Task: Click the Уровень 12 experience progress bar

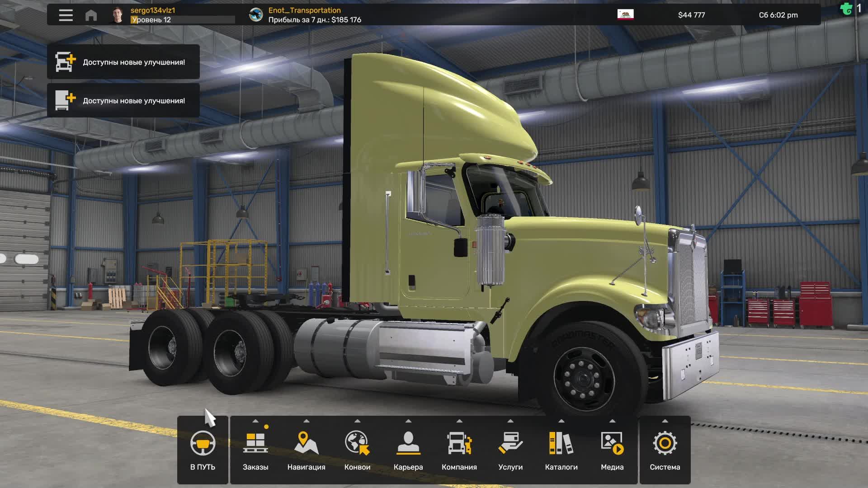Action: coord(181,20)
